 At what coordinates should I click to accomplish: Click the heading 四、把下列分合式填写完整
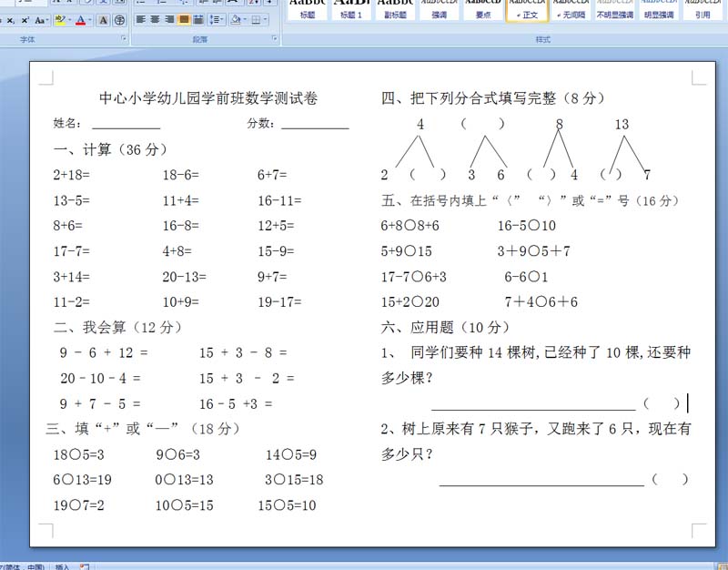[x=493, y=98]
